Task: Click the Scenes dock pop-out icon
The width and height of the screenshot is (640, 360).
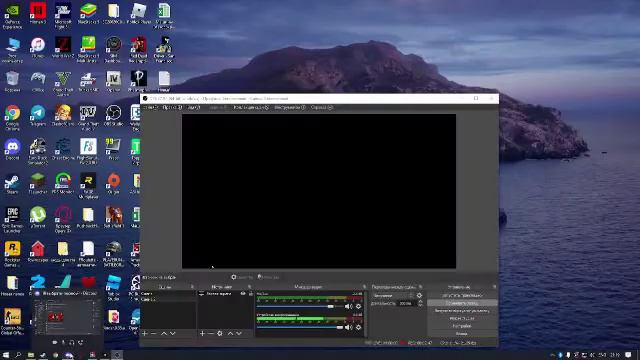Action: click(192, 287)
